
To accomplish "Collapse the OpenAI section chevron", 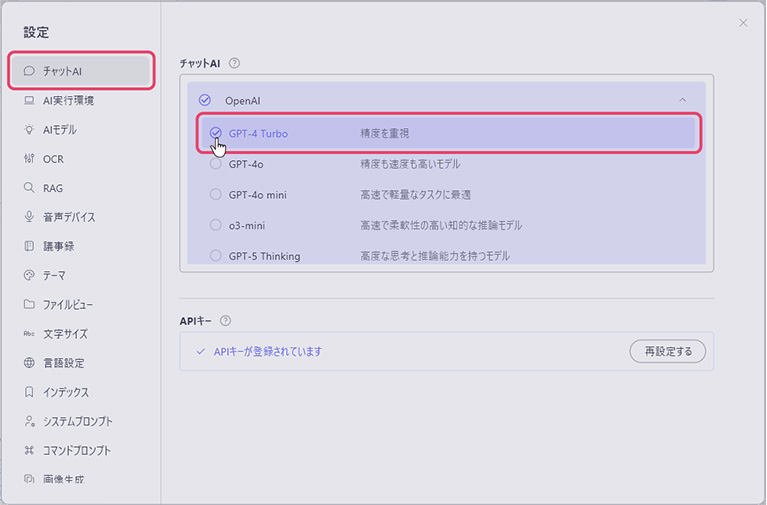I will [x=682, y=100].
